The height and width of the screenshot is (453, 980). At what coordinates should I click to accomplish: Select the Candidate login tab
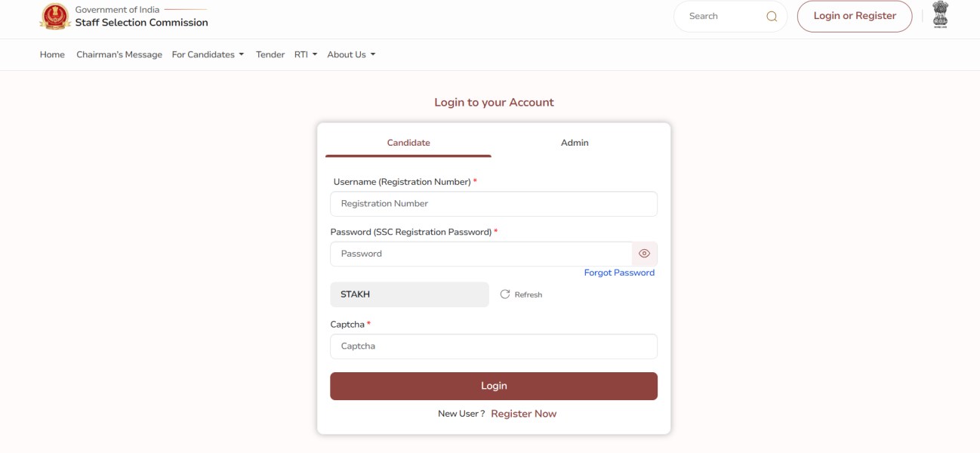(x=408, y=142)
